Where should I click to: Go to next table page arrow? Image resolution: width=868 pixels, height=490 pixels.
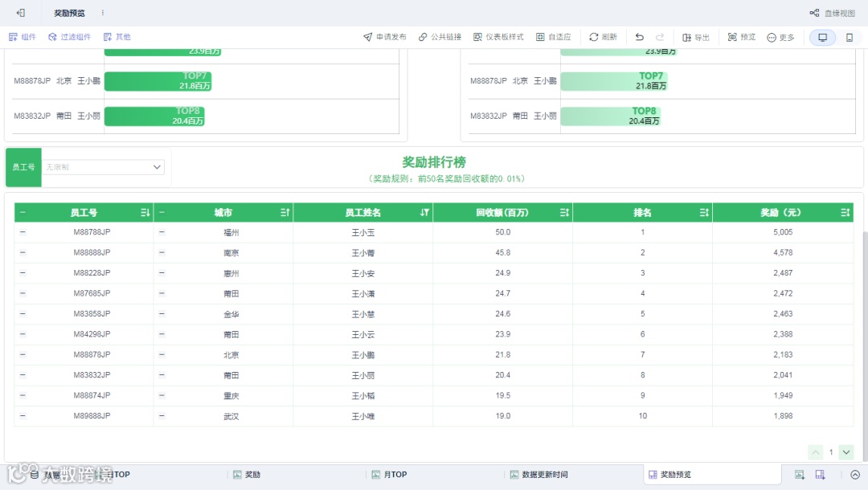coord(846,452)
